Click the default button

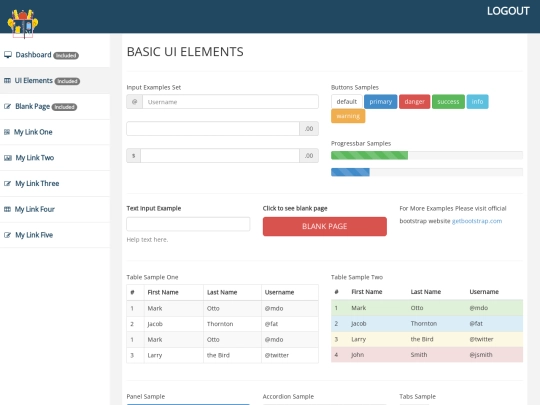[346, 102]
